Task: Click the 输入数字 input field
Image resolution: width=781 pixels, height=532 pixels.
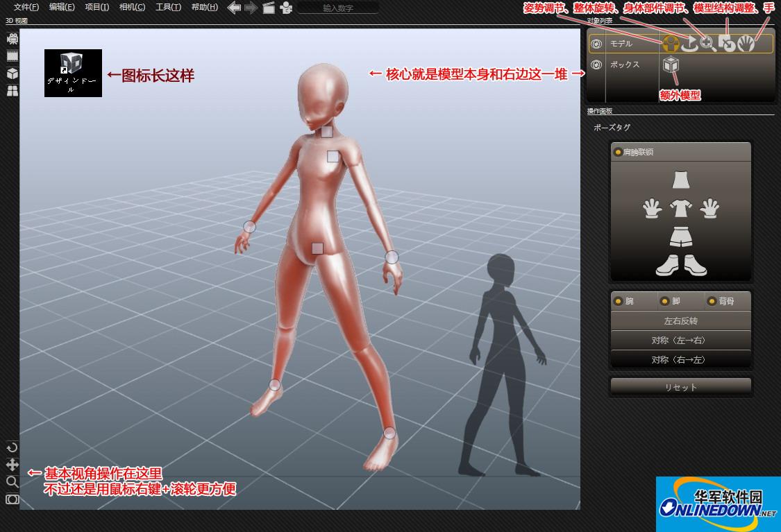Action: coord(338,8)
